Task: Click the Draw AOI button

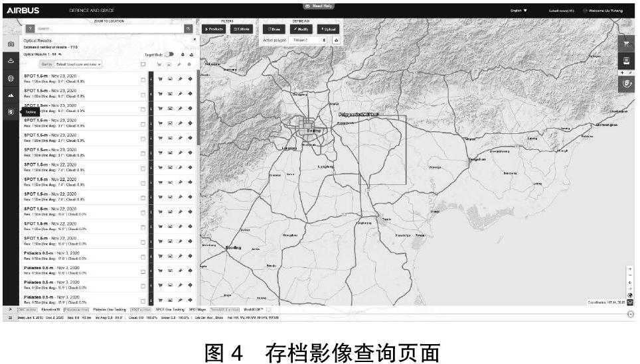Action: coord(274,29)
